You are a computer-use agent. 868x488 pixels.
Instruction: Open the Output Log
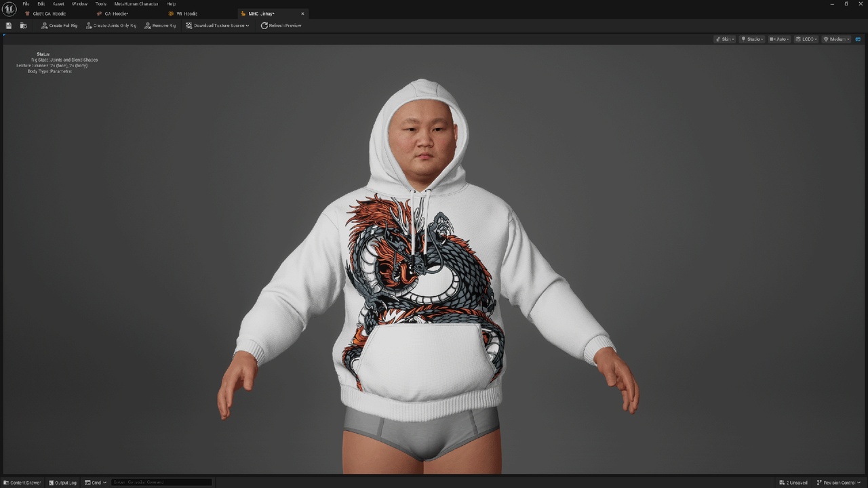click(62, 483)
